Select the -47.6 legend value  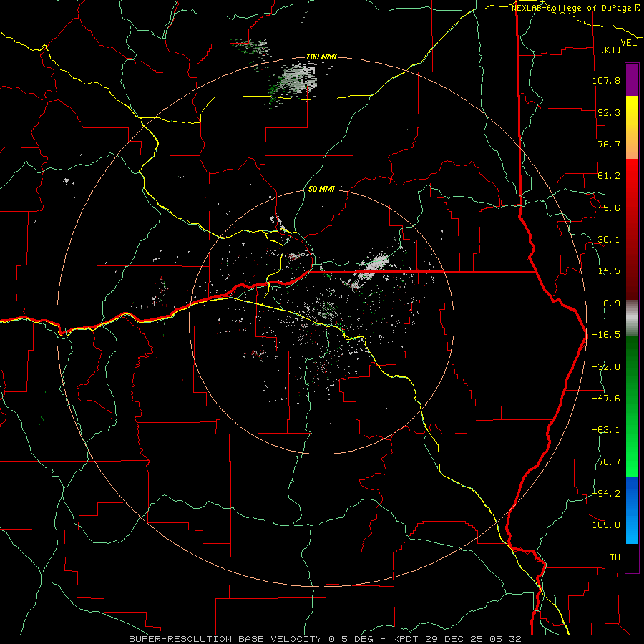pyautogui.click(x=606, y=399)
